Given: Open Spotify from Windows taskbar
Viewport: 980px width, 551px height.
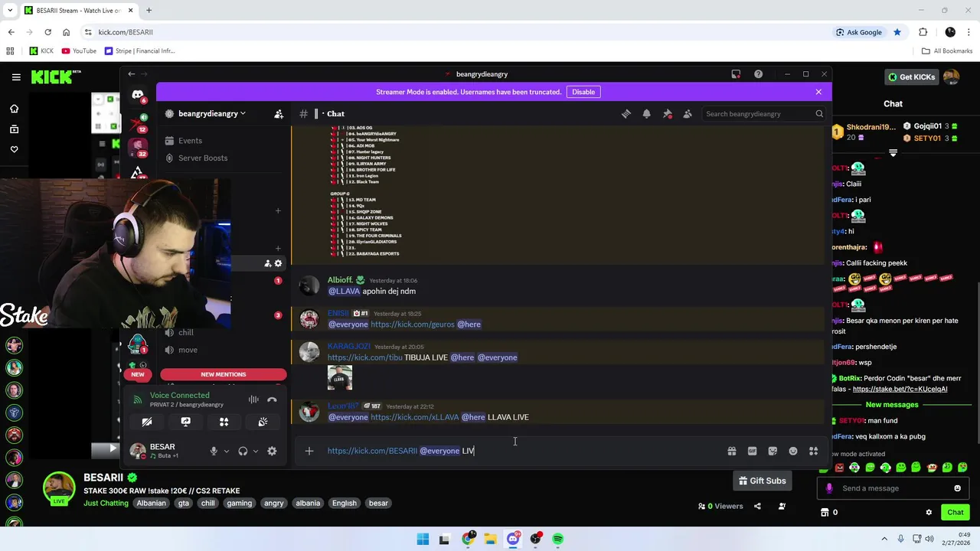Looking at the screenshot, I should [558, 540].
